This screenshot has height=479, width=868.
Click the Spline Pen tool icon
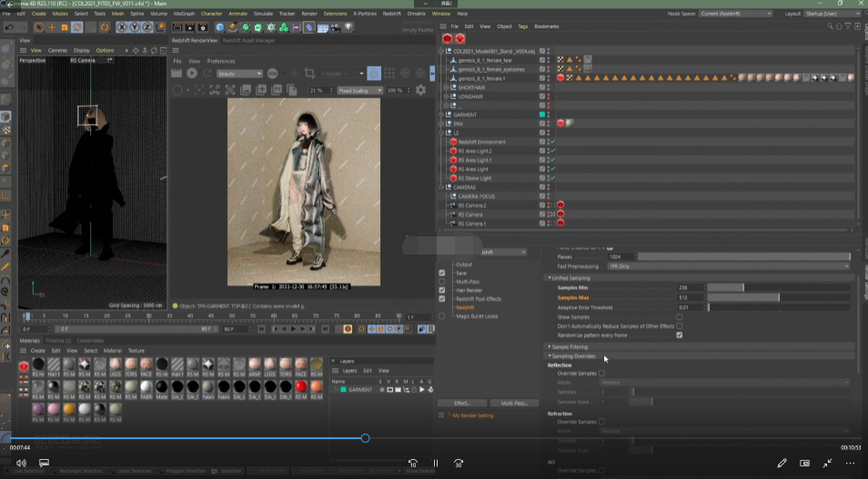click(x=233, y=27)
